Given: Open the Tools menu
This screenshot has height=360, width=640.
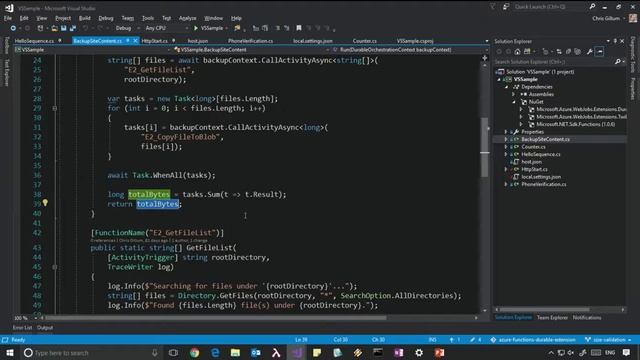Looking at the screenshot, I should point(148,18).
